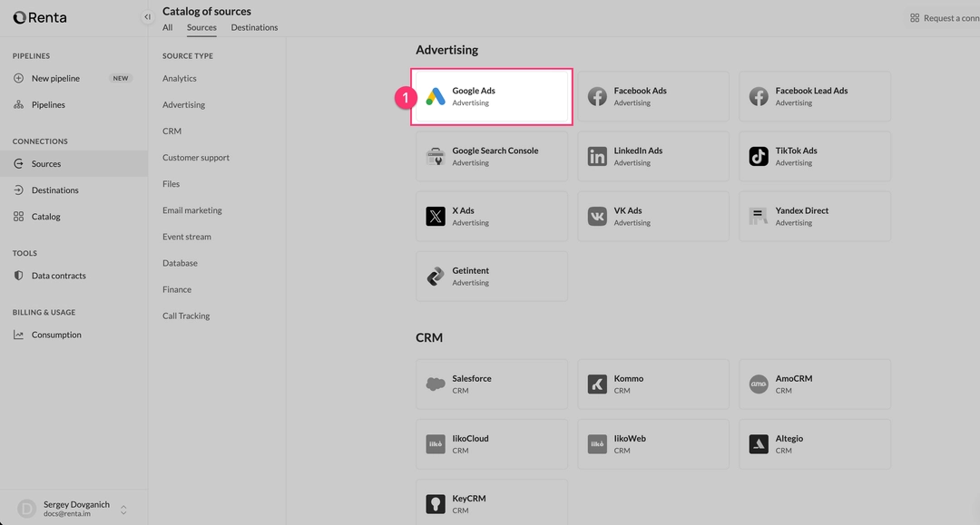Open the LinkedIn Ads connector
The width and height of the screenshot is (980, 525).
pyautogui.click(x=652, y=156)
